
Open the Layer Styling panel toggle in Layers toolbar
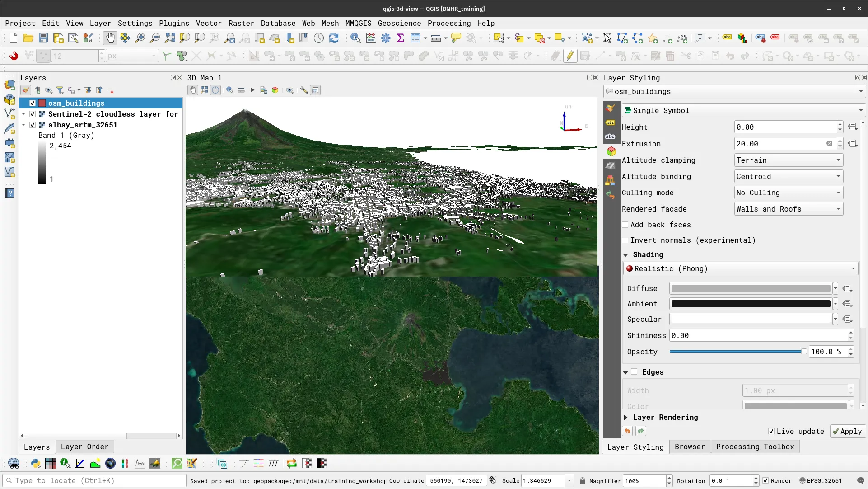pos(26,90)
